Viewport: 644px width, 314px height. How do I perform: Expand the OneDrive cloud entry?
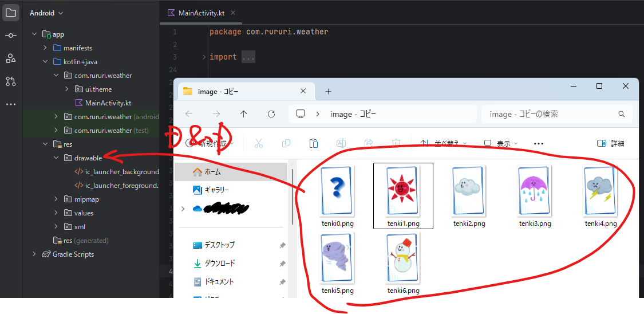(183, 209)
